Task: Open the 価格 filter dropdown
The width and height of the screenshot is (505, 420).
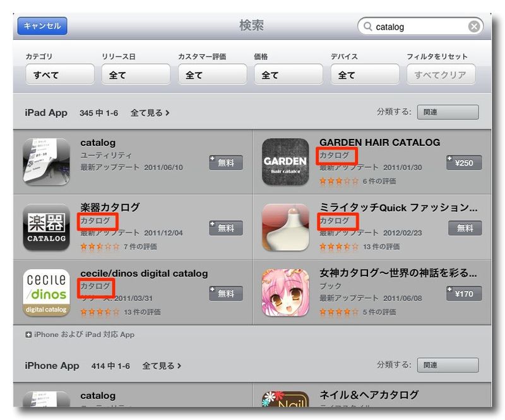Action: click(x=288, y=75)
